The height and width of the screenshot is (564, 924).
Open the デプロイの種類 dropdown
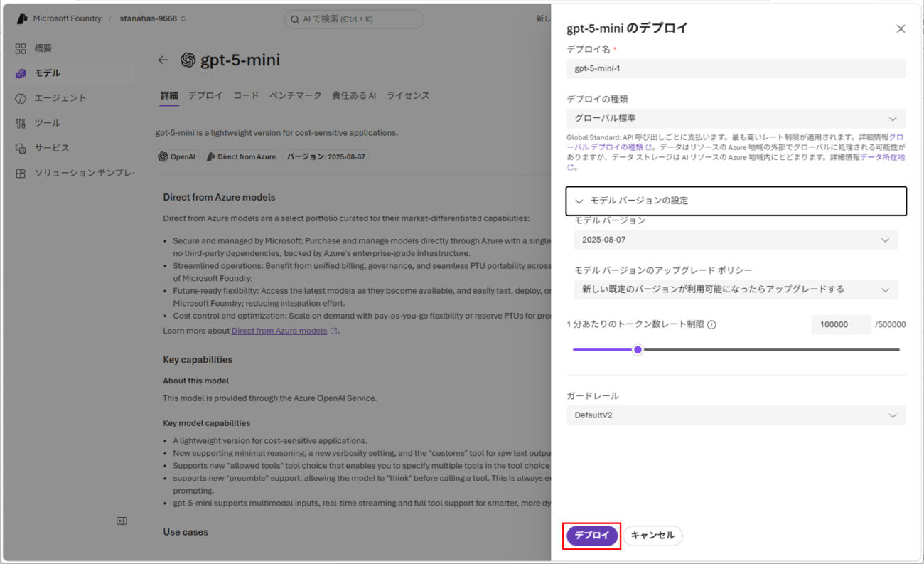(x=736, y=118)
